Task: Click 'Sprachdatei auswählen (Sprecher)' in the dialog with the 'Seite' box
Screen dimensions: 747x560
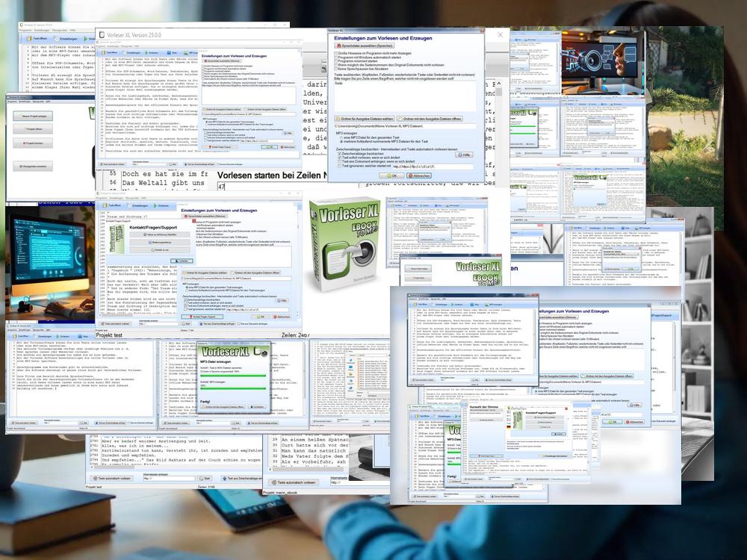Action: pyautogui.click(x=365, y=46)
